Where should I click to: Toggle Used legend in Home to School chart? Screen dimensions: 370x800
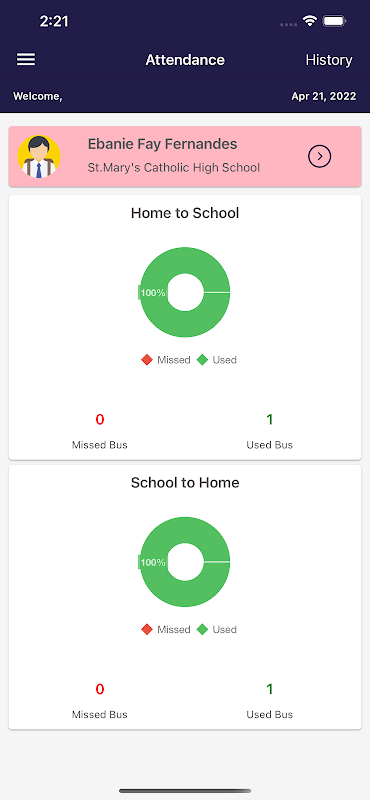coord(216,360)
